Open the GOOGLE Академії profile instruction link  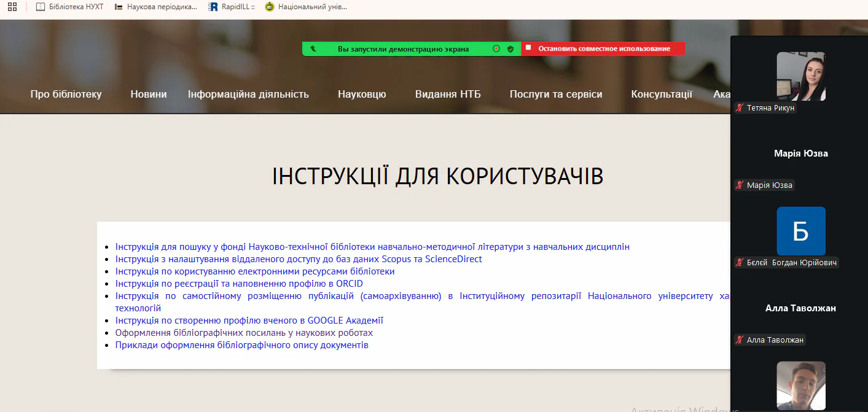coord(249,321)
